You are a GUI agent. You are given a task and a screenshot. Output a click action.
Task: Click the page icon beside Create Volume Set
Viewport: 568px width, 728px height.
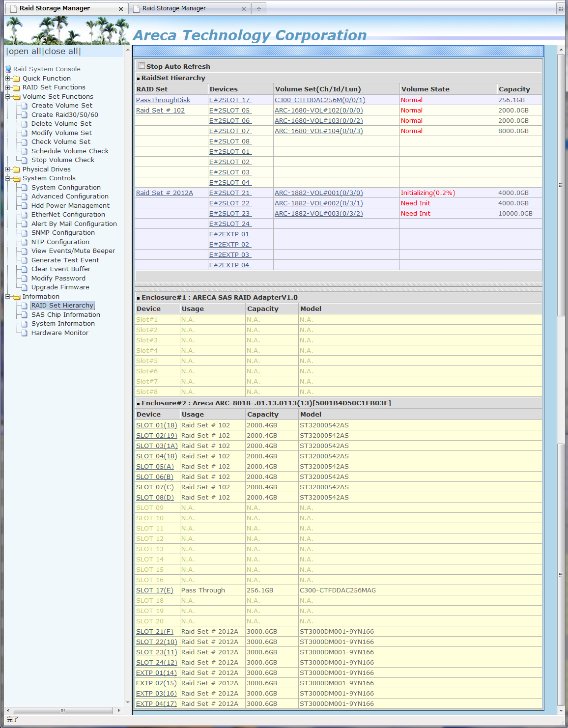pyautogui.click(x=25, y=106)
